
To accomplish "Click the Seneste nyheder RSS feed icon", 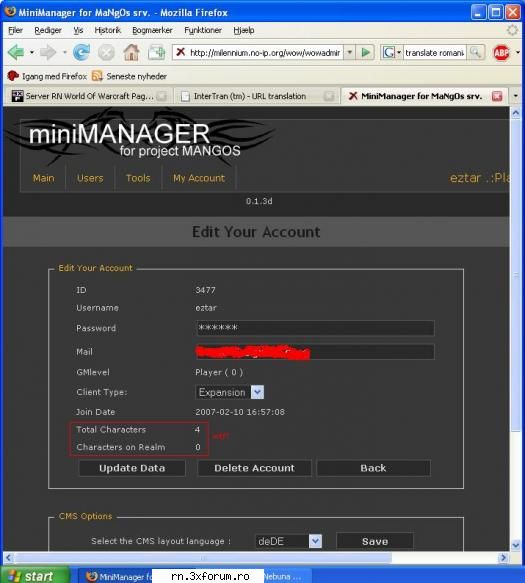I will [x=97, y=76].
